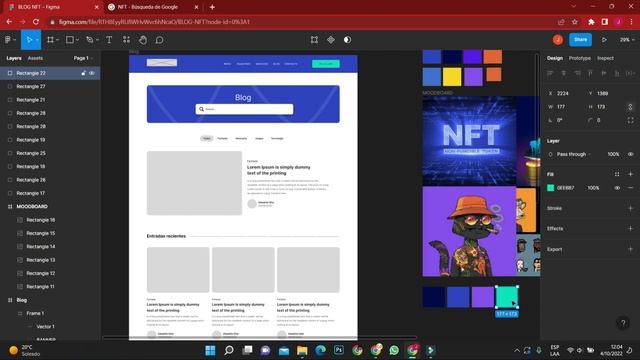Switch to the Assets tab

(35, 58)
